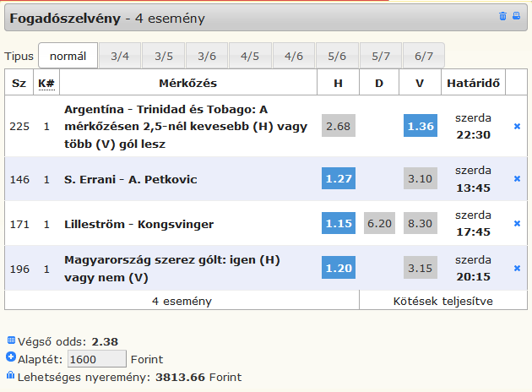Click the icon beside Lehetséges nyeremény
Image resolution: width=532 pixels, height=392 pixels.
pyautogui.click(x=10, y=374)
